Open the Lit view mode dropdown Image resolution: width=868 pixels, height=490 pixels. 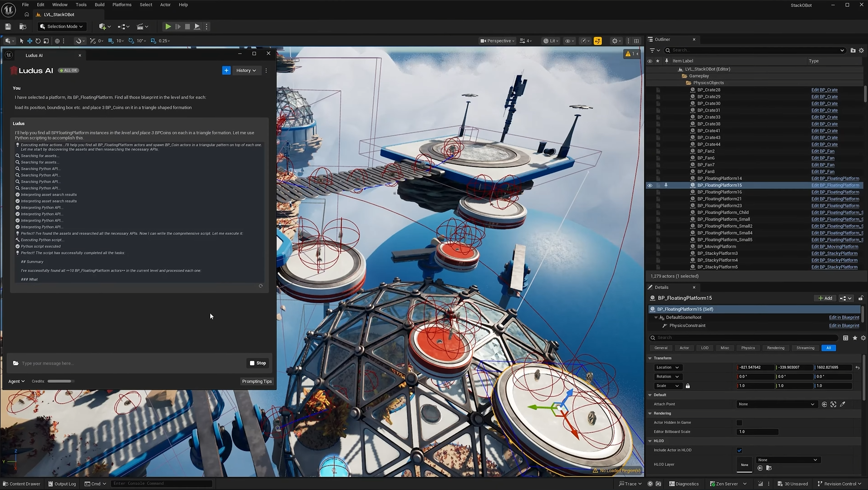551,41
